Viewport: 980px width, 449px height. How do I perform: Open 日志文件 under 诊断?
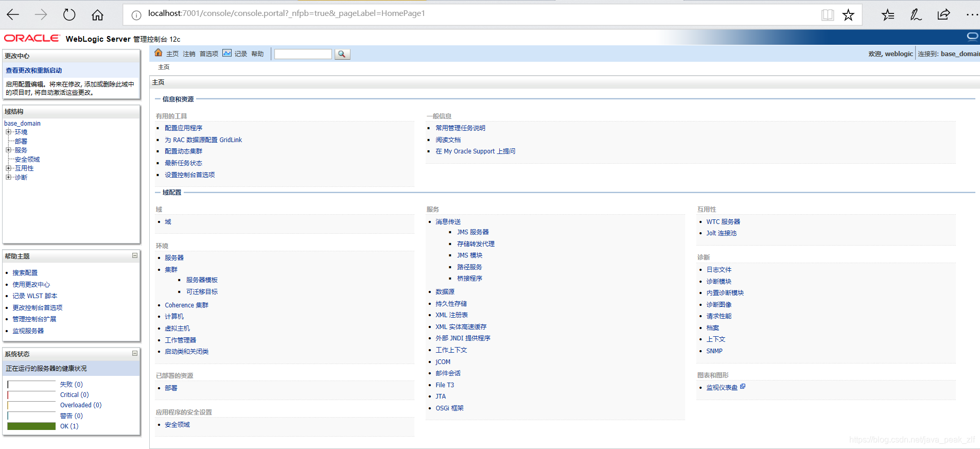click(719, 269)
